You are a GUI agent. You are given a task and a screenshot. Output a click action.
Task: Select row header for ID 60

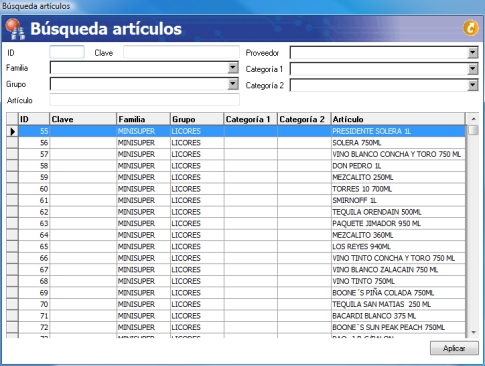point(12,189)
